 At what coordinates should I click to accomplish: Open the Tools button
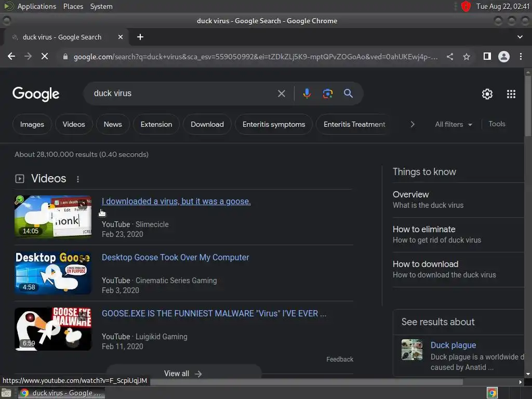tap(497, 124)
